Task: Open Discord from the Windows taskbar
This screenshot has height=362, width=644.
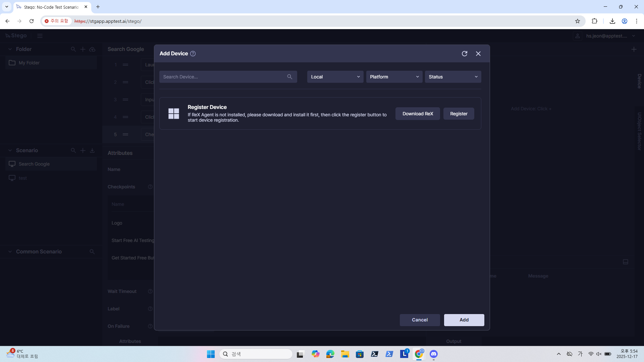Action: tap(434, 354)
